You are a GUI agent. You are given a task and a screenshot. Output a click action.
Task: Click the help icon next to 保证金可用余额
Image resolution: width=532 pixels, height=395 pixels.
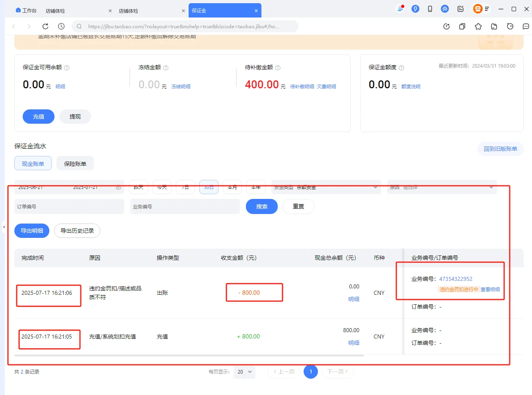(67, 68)
